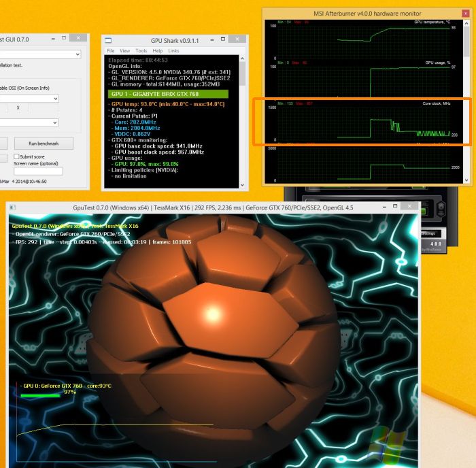
Task: Click the 'Core clock, MHz' graph label
Action: coord(437,103)
